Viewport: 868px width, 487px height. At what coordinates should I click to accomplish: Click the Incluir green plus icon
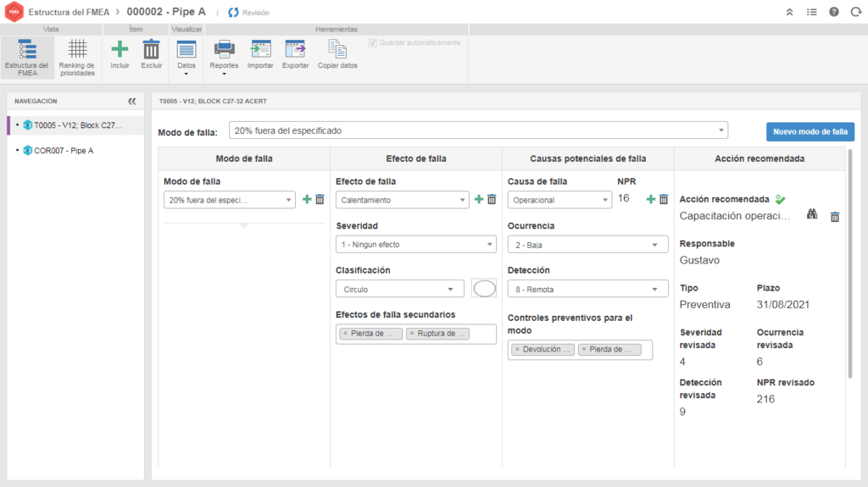pos(120,50)
